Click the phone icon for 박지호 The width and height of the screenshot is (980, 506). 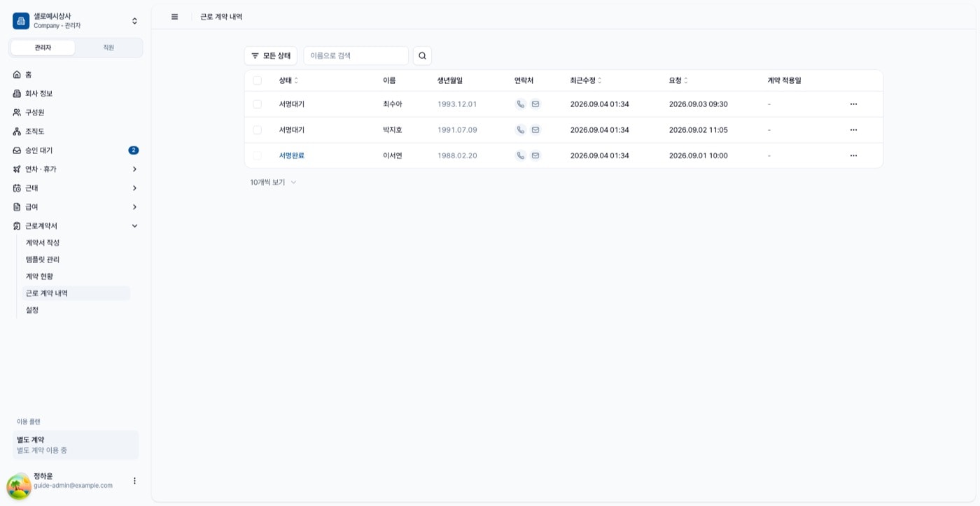point(520,130)
